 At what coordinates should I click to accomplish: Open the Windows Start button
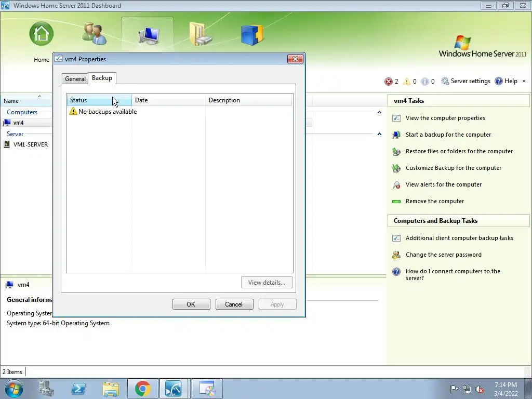click(14, 389)
